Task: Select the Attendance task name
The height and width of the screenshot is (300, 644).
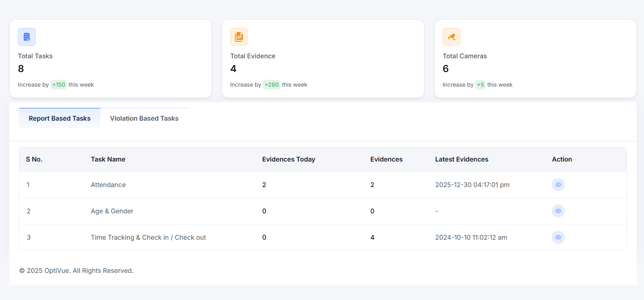Action: click(108, 185)
